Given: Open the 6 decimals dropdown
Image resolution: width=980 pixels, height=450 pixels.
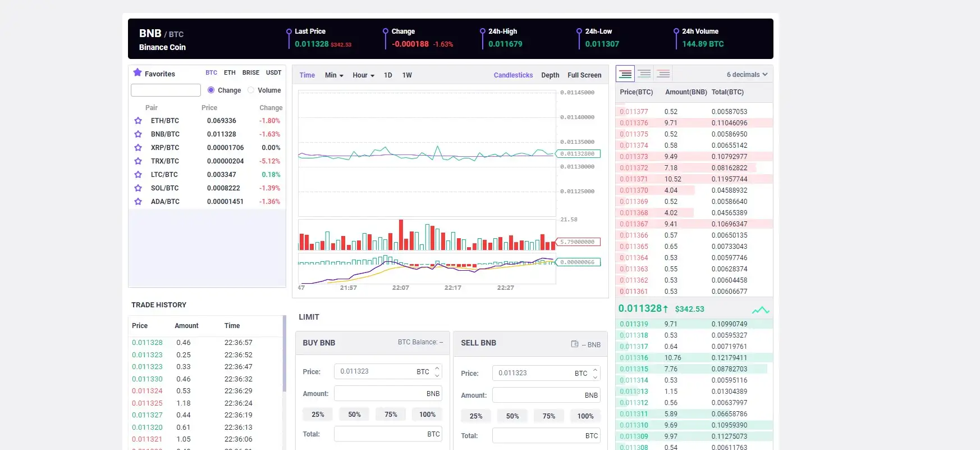Looking at the screenshot, I should point(747,75).
